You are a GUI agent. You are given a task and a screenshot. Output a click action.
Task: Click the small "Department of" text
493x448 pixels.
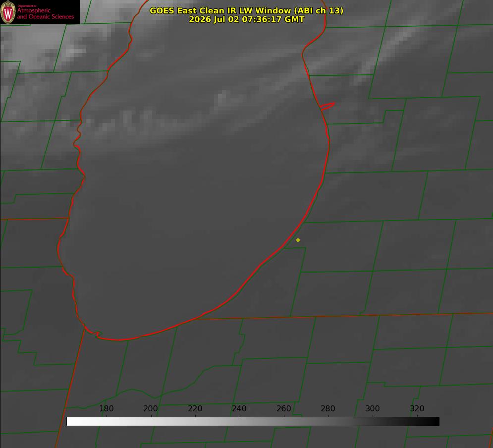27,5
